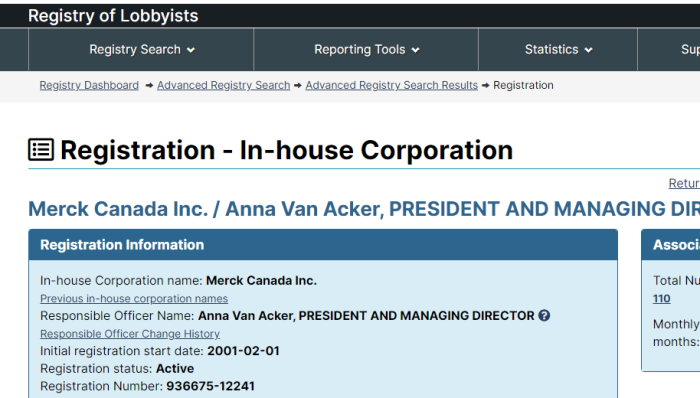This screenshot has width=700, height=398.
Task: Click the Registration Information panel header
Action: click(x=323, y=245)
